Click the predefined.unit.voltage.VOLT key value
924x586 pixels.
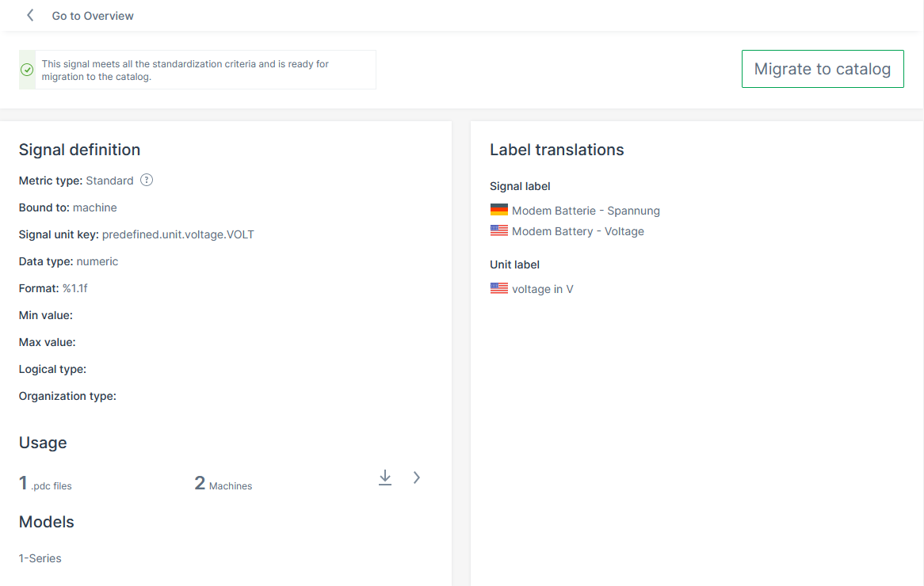tap(178, 234)
